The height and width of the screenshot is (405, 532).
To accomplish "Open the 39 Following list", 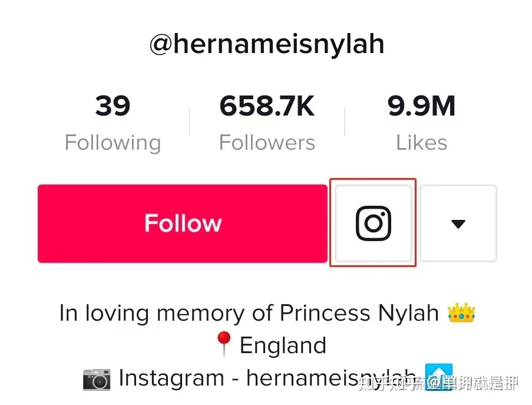I will 113,123.
